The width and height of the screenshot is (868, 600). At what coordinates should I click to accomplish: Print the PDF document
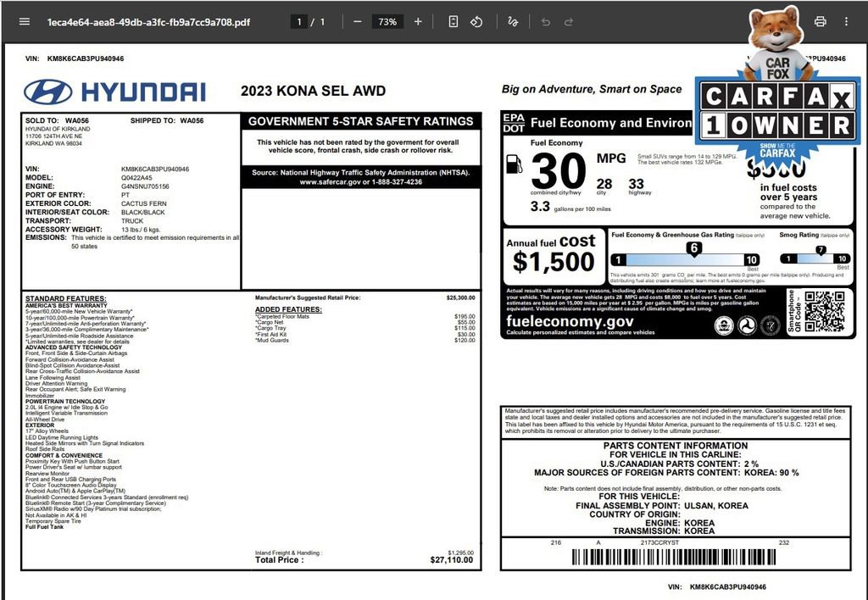[x=821, y=21]
